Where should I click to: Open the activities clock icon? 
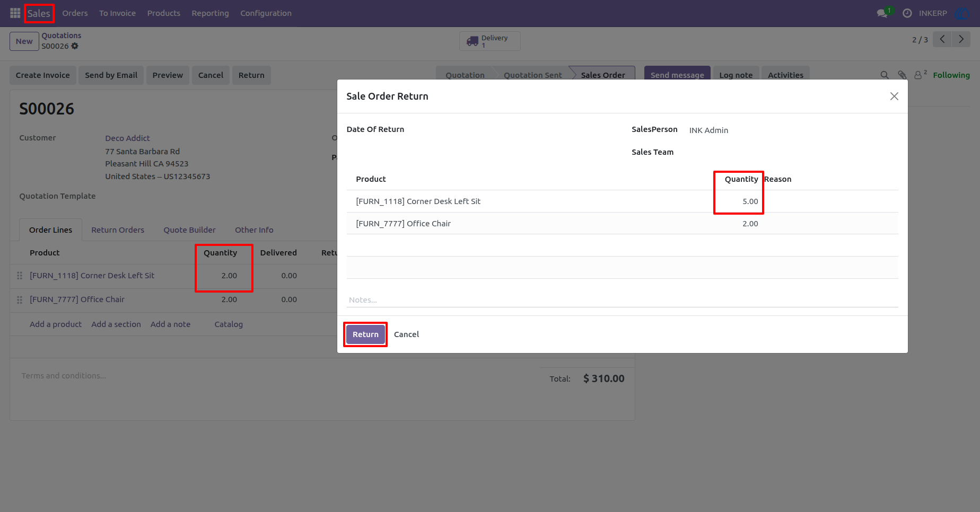point(907,13)
